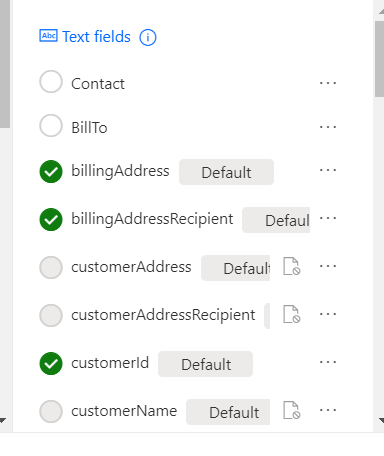
Task: Click the right vertical scrollbar thumb
Action: [379, 59]
